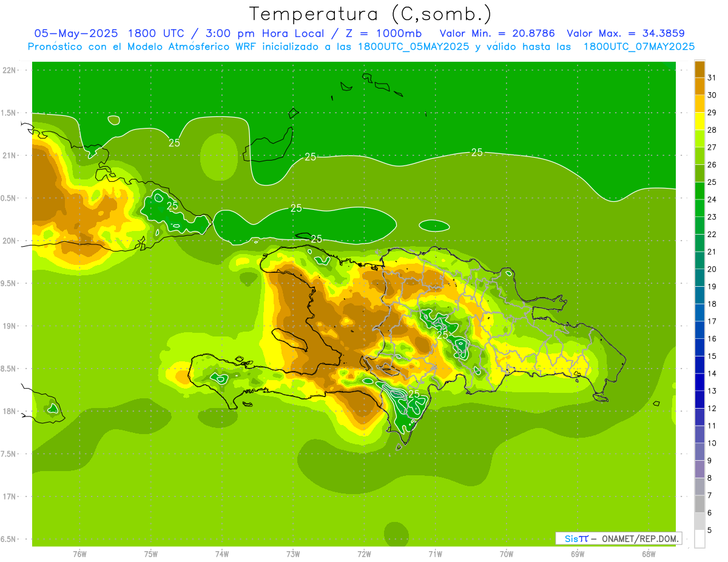Click the longitude label '76W'
This screenshot has height=562, width=728.
point(80,554)
